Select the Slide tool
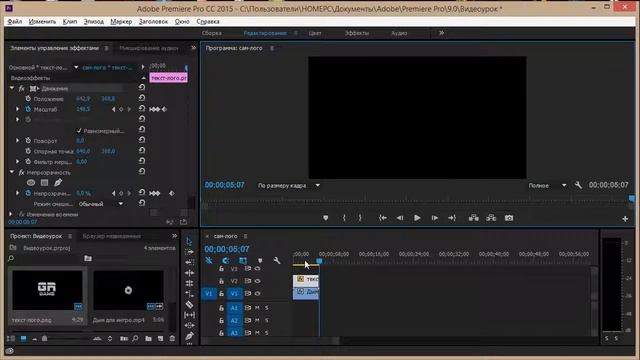 (189, 325)
